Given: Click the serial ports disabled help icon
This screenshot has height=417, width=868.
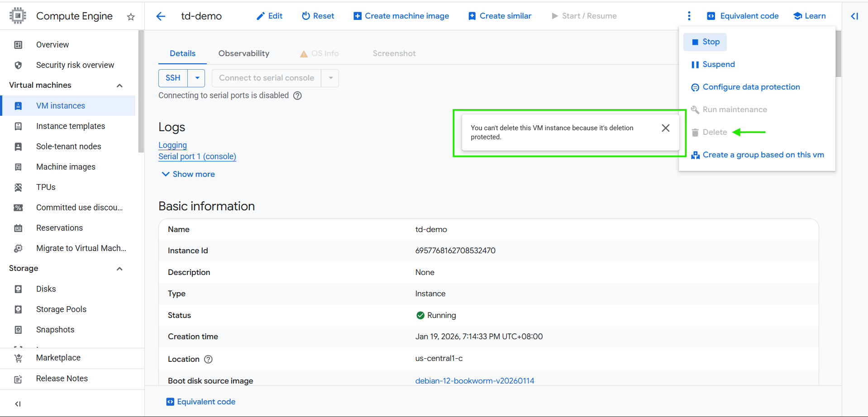Looking at the screenshot, I should [x=297, y=95].
